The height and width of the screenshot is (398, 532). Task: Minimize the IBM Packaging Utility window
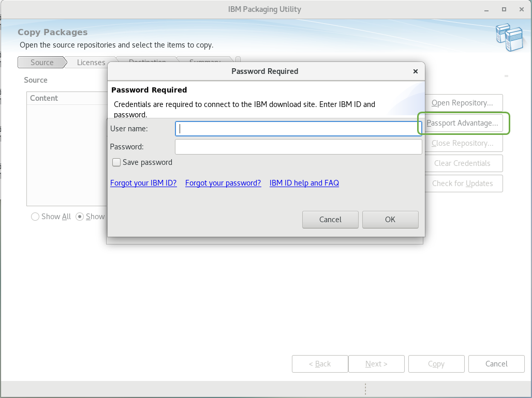click(x=486, y=10)
